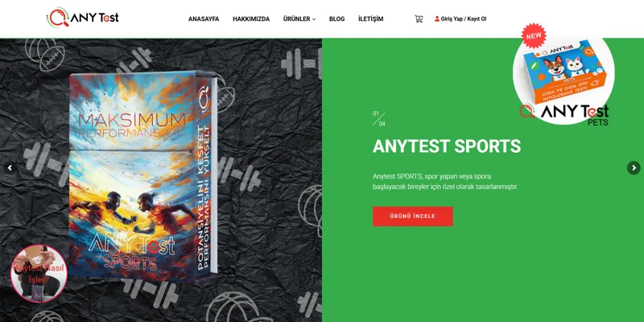
Task: Open Anytest Nasıl İşler video bubble
Action: 39,274
